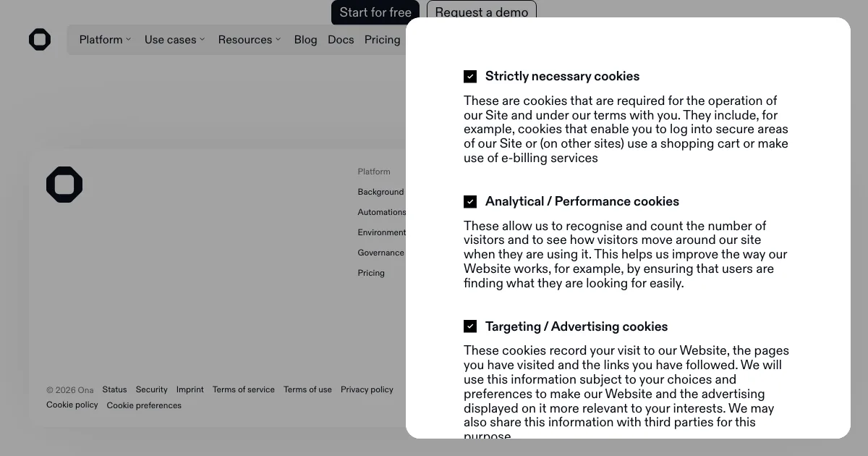
Task: Click the Background footer link
Action: coord(380,192)
